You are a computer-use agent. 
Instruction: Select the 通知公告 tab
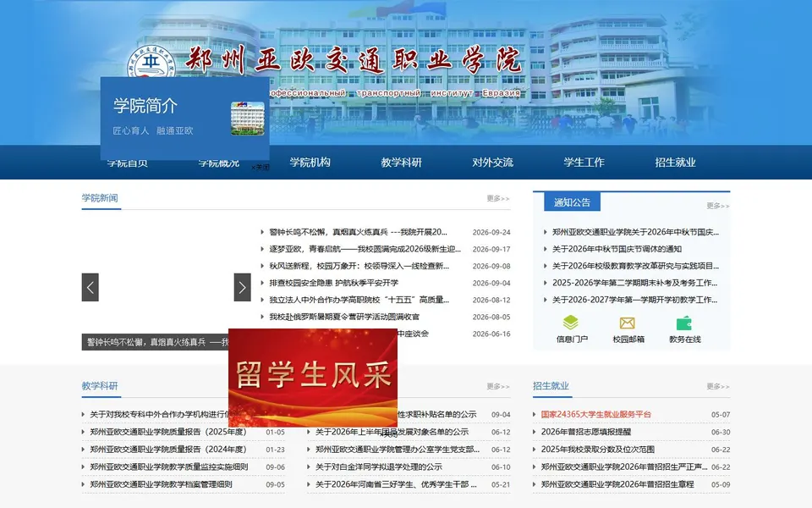point(573,202)
